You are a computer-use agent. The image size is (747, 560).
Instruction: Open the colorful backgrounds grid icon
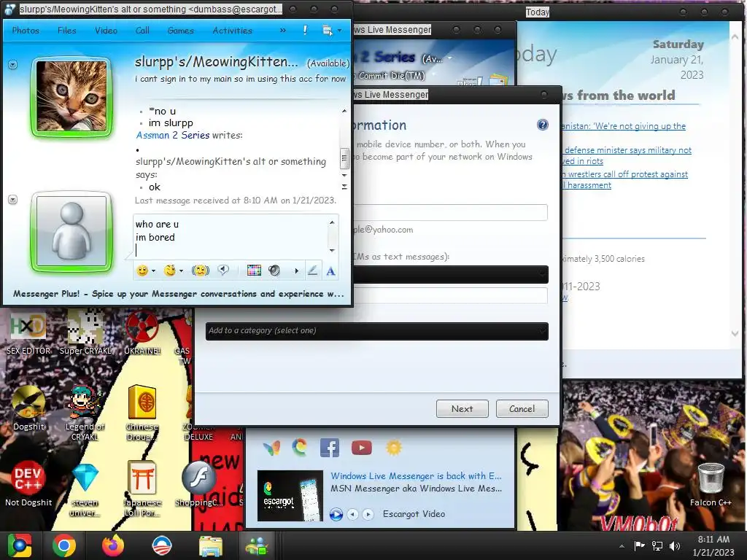(x=254, y=271)
